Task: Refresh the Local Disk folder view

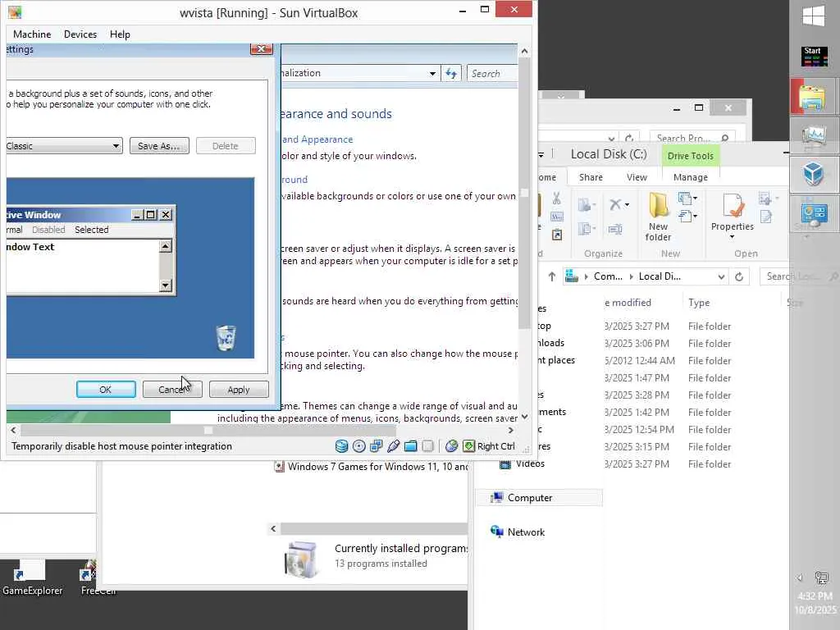Action: click(x=739, y=276)
